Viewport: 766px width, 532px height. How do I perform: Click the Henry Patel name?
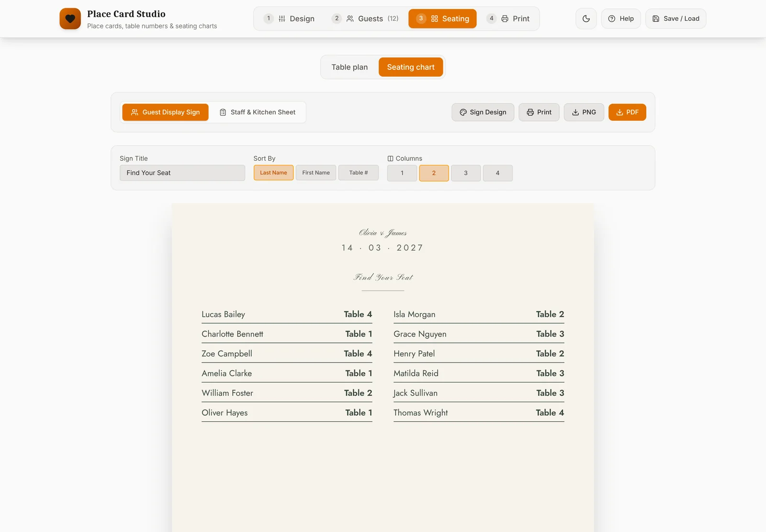pyautogui.click(x=414, y=354)
